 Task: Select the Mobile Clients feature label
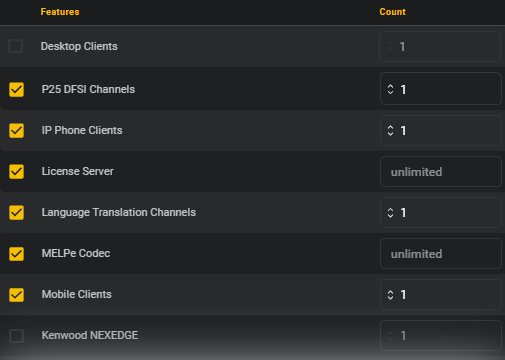point(77,294)
